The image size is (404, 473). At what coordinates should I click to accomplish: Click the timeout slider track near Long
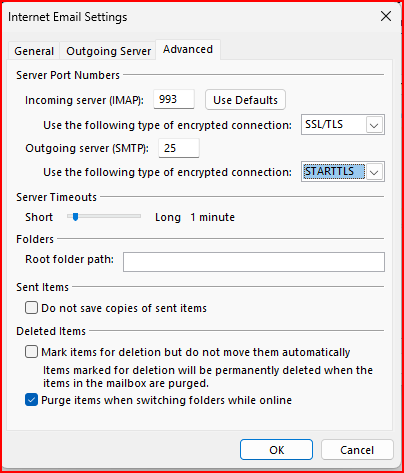click(133, 216)
